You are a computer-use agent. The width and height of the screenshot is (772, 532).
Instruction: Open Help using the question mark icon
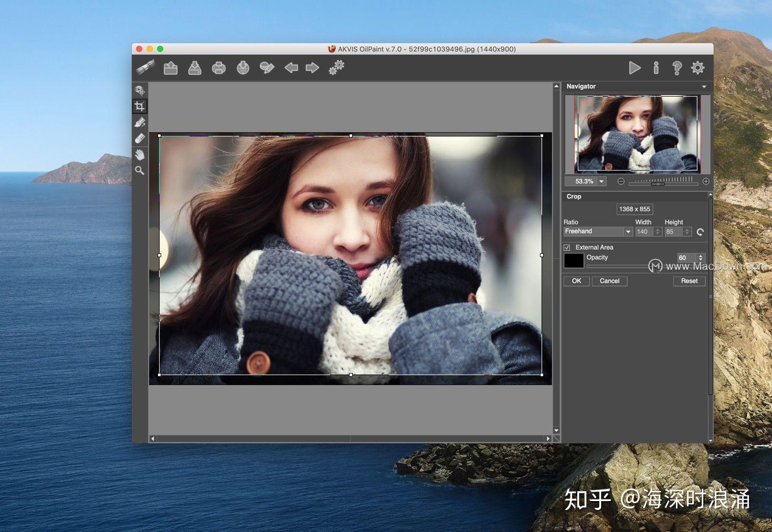(x=676, y=68)
